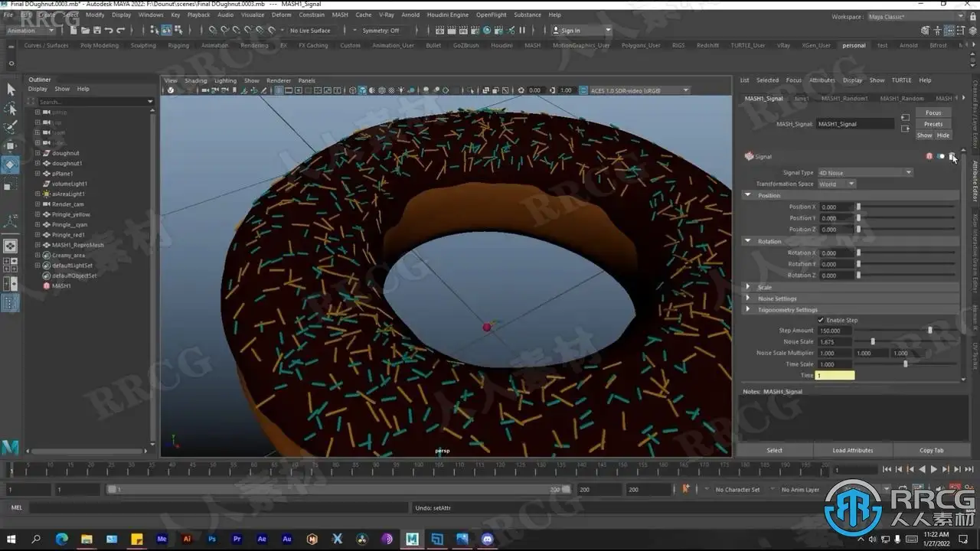
Task: Click the Presets button
Action: 933,124
